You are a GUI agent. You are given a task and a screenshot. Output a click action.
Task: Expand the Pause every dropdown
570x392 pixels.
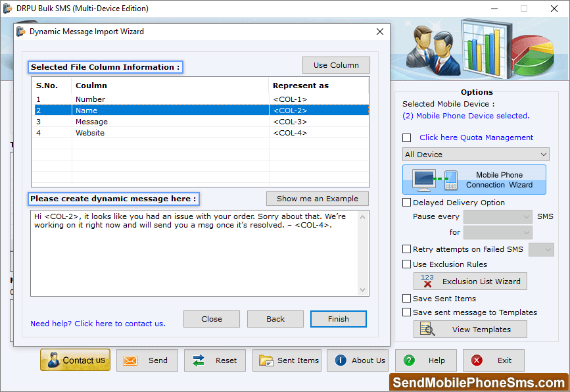pyautogui.click(x=498, y=217)
